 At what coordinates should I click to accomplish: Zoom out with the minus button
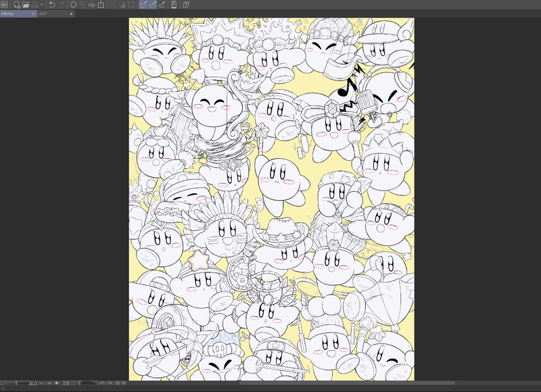pos(42,383)
